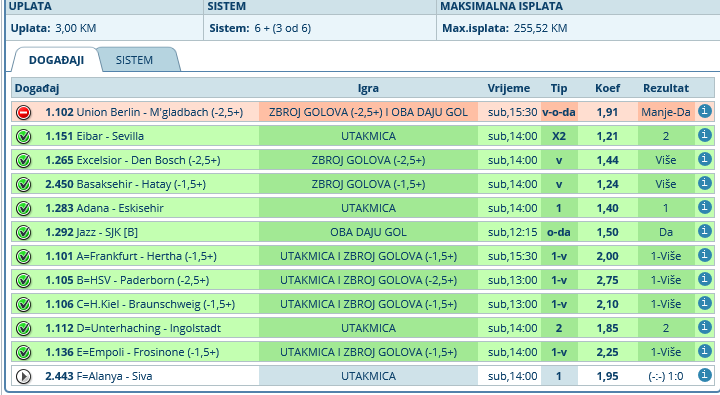Click the Manje-Da result cell
The width and height of the screenshot is (720, 395).
point(666,112)
